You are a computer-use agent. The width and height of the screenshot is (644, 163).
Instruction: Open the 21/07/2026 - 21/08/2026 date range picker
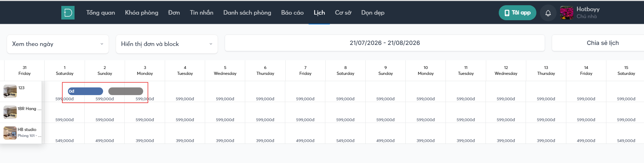coord(385,43)
